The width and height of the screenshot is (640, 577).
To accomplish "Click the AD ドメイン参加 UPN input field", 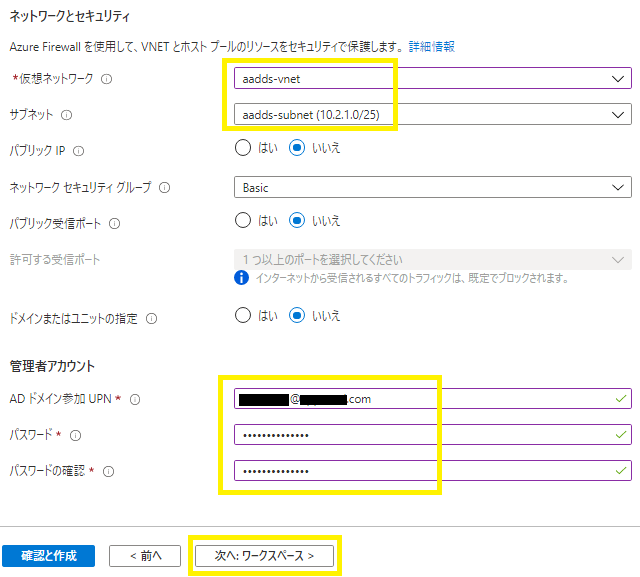I will (x=433, y=399).
